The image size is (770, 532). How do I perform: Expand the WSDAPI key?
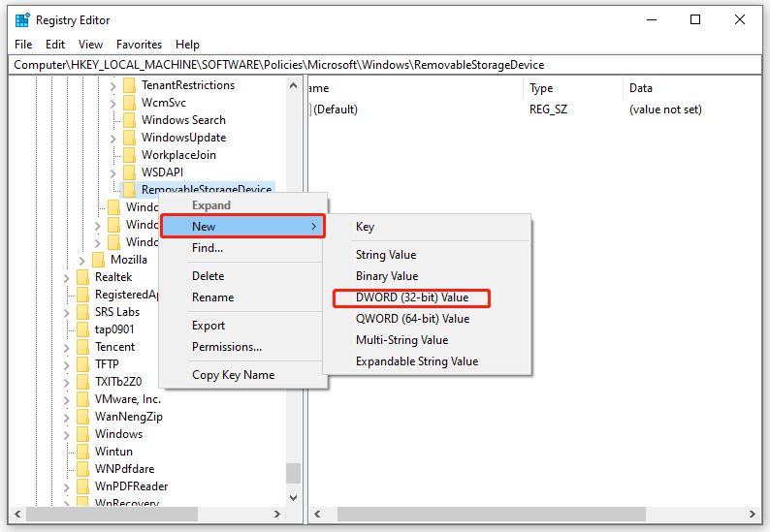112,173
